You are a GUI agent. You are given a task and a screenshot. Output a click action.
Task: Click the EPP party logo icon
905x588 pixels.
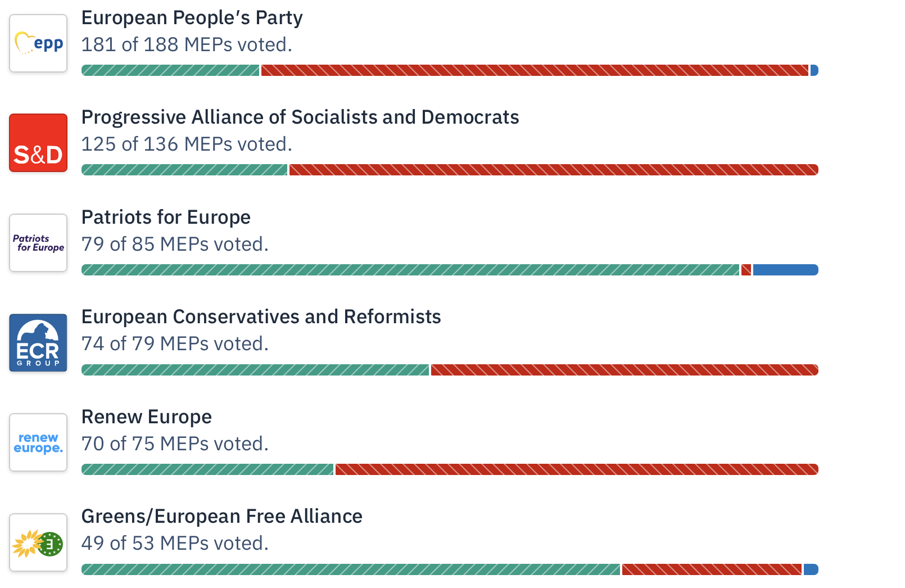[x=38, y=43]
